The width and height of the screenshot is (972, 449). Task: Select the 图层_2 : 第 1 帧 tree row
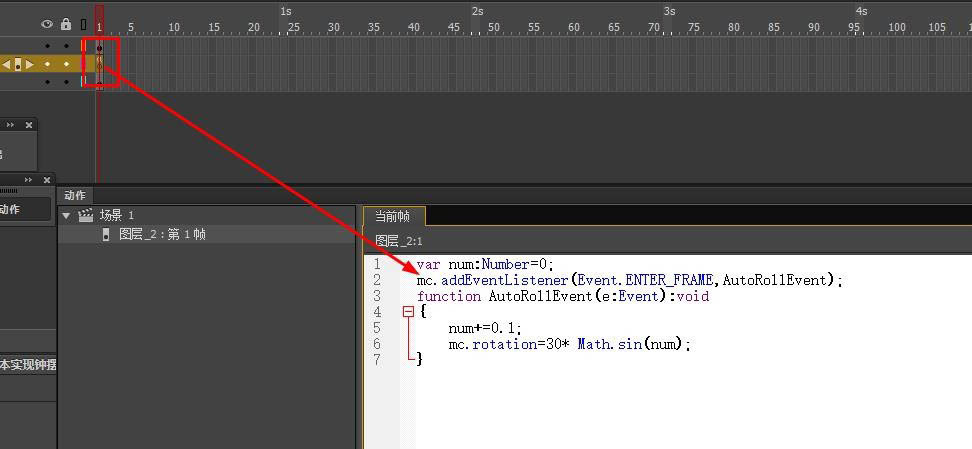pos(207,234)
